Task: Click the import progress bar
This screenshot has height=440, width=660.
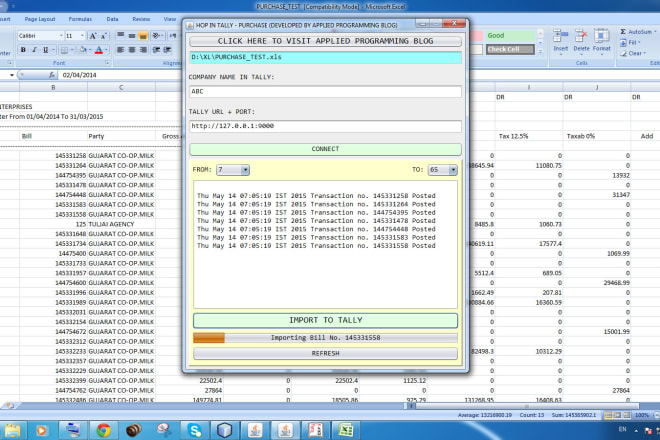Action: pos(325,338)
